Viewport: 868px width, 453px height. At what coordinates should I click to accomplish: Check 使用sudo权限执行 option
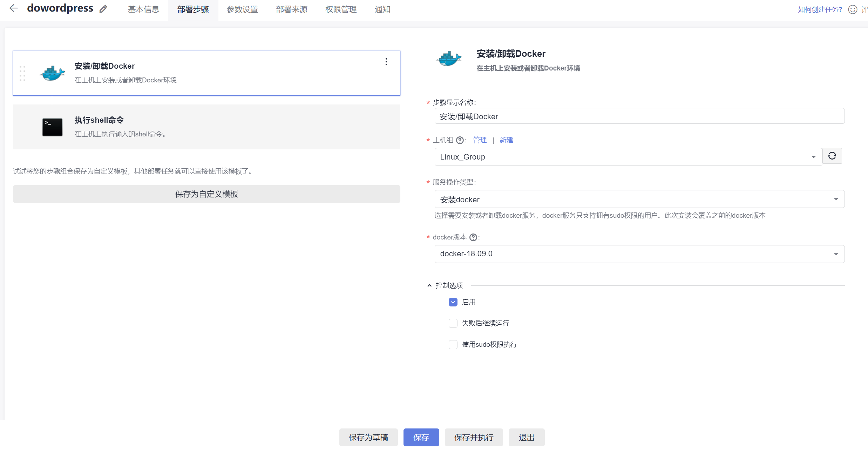(x=453, y=345)
